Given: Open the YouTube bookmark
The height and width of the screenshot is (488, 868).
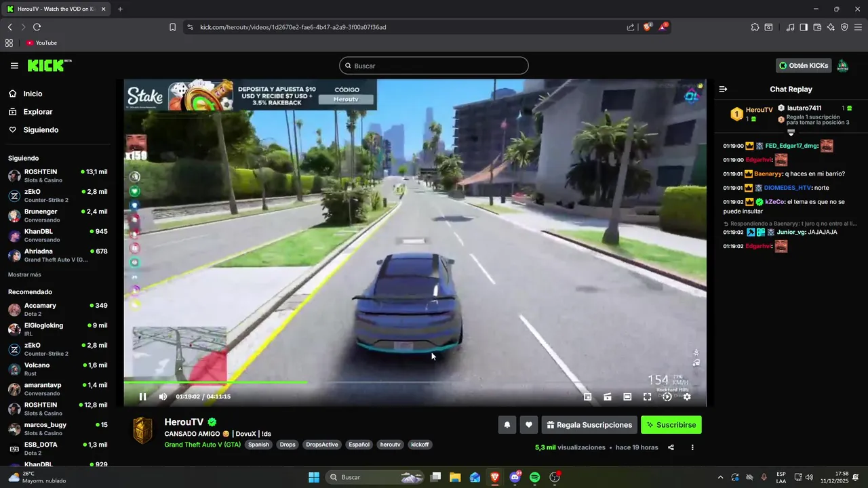Looking at the screenshot, I should 42,43.
